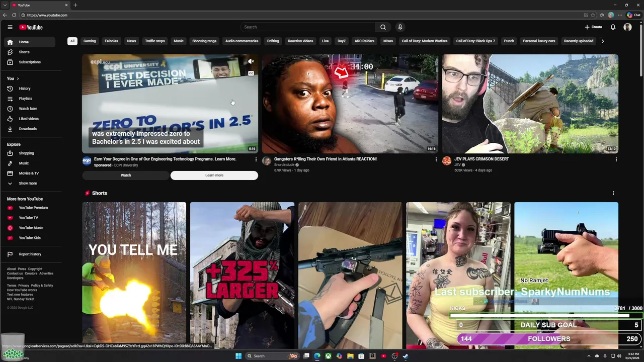Open the Snordatdude channel link
This screenshot has width=644, height=362.
(x=284, y=165)
